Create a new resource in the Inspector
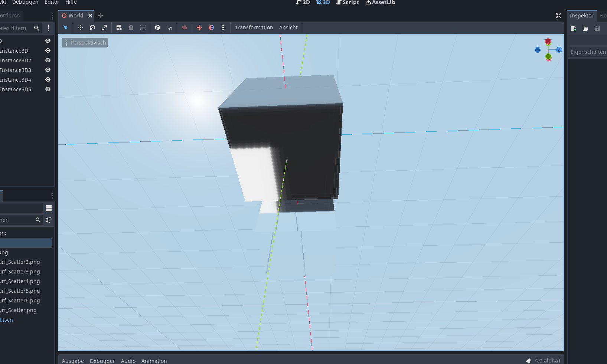607x364 pixels. pos(574,28)
